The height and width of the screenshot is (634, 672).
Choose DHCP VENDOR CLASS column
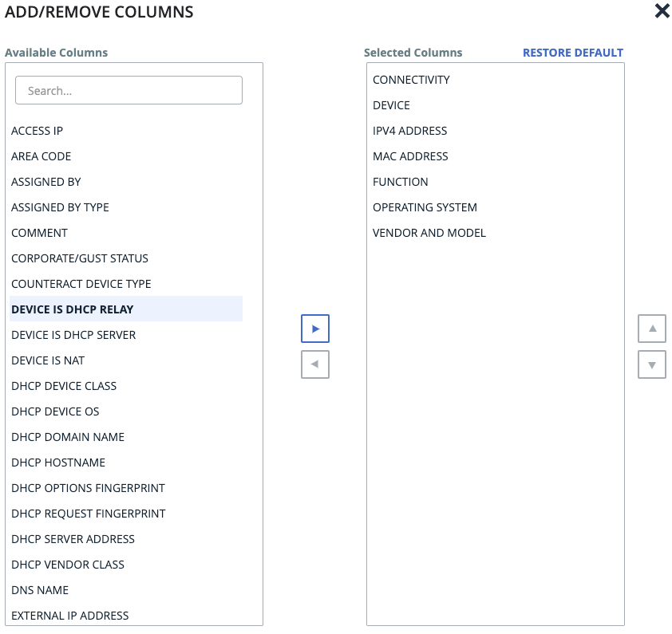68,565
